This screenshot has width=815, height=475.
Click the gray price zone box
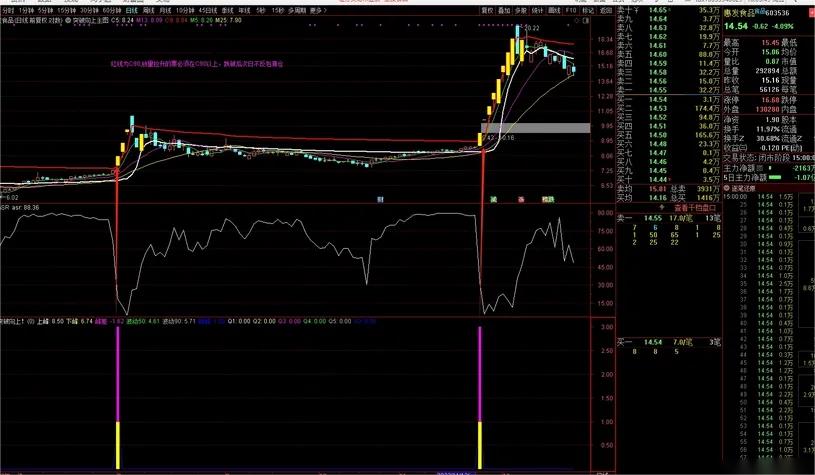(535, 128)
